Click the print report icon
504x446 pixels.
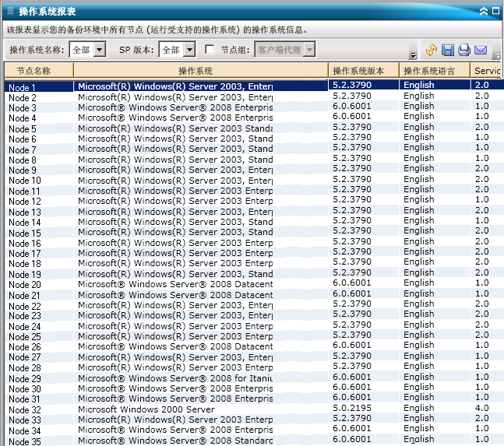[x=464, y=51]
